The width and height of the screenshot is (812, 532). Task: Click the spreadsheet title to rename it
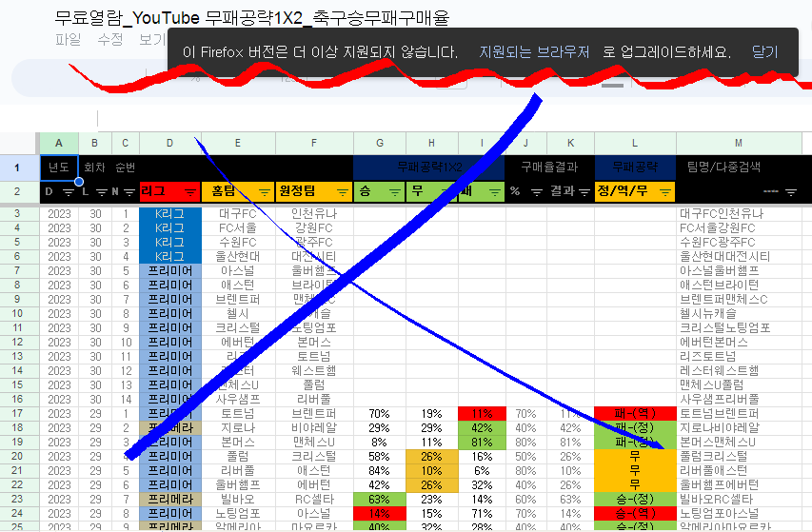251,18
